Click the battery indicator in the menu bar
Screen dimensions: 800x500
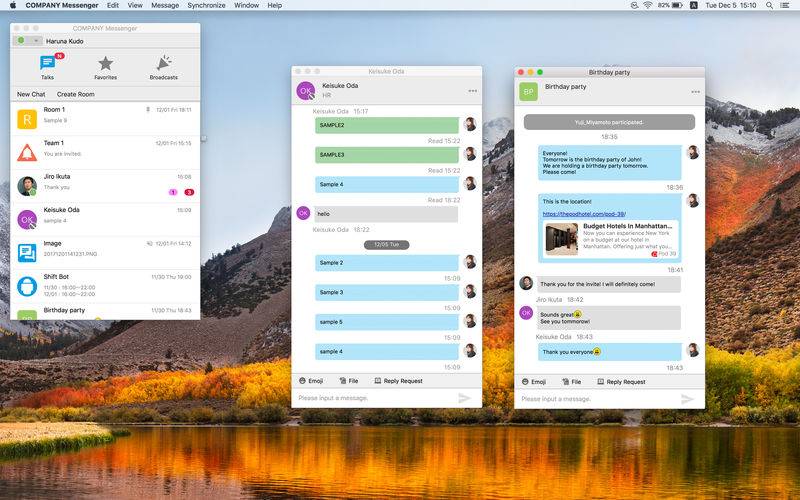(x=670, y=5)
